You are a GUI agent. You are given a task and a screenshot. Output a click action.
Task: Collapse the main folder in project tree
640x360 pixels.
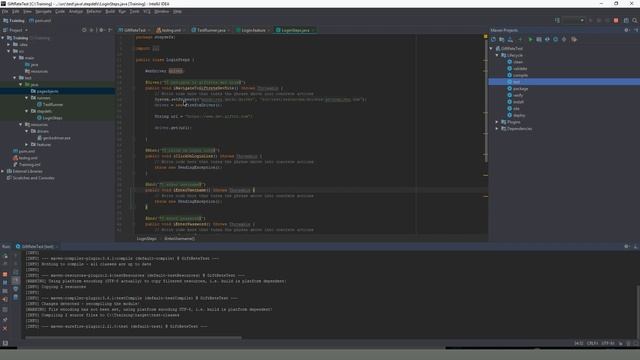tap(15, 58)
